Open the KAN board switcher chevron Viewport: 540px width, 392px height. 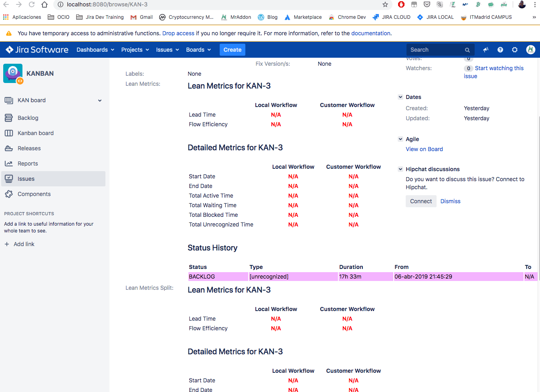tap(99, 100)
